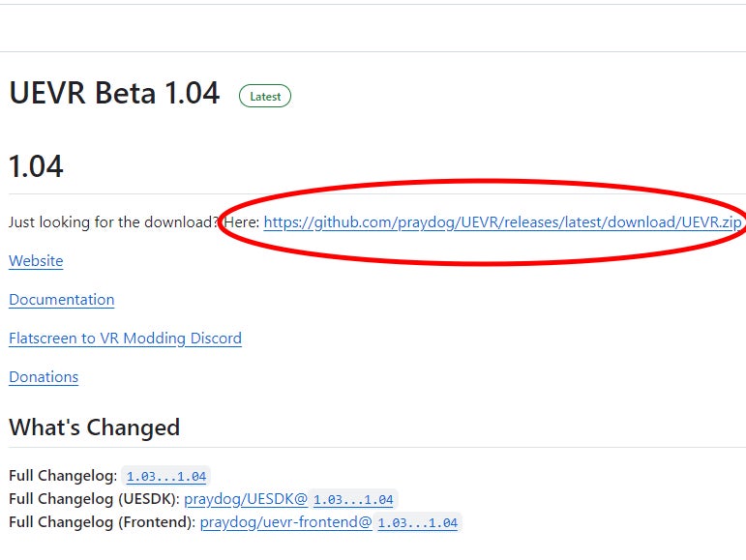The image size is (746, 560).
Task: Click the 1.04 heading
Action: pyautogui.click(x=36, y=166)
